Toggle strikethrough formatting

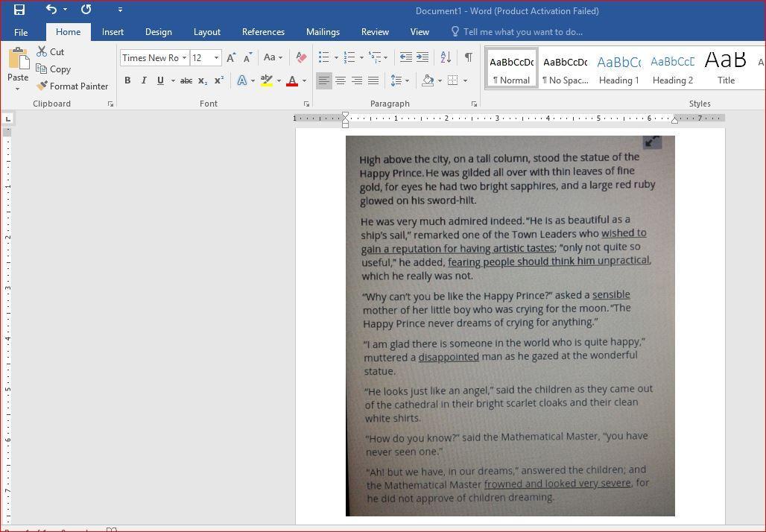click(x=186, y=80)
